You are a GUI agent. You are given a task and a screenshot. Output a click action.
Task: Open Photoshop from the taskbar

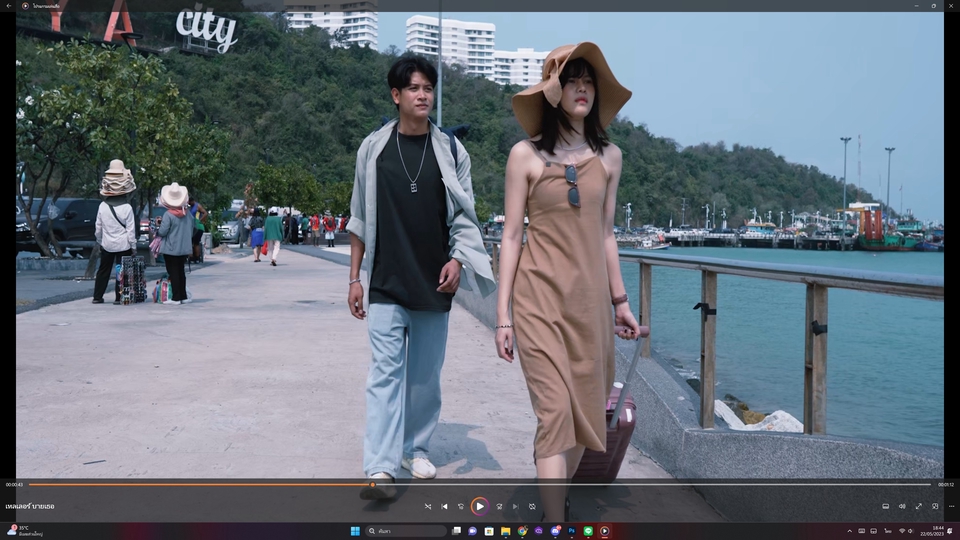pos(571,531)
